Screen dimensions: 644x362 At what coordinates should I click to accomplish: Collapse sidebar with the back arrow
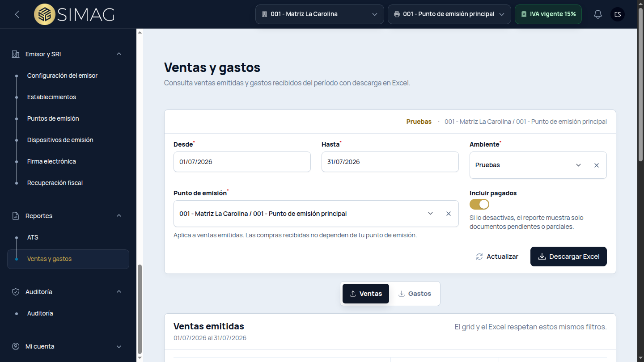[x=17, y=14]
